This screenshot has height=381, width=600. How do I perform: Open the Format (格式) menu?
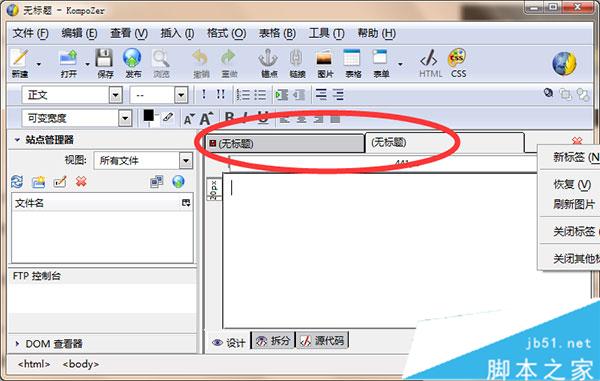[226, 33]
